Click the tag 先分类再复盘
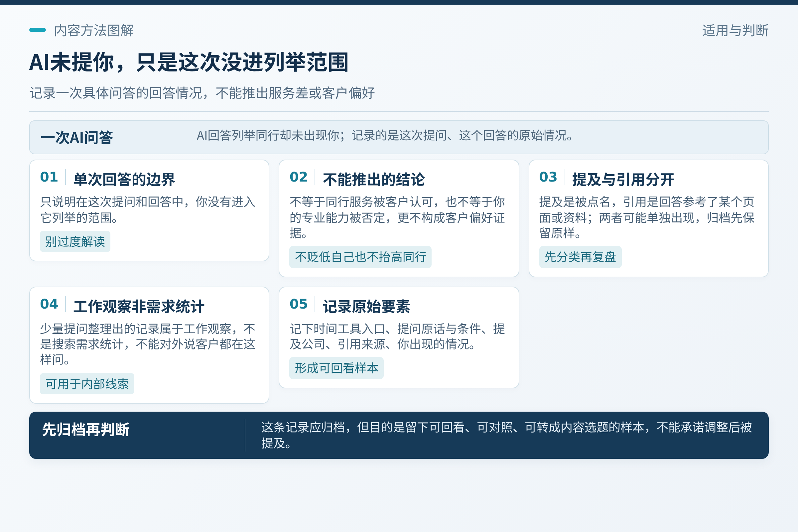 coord(581,257)
